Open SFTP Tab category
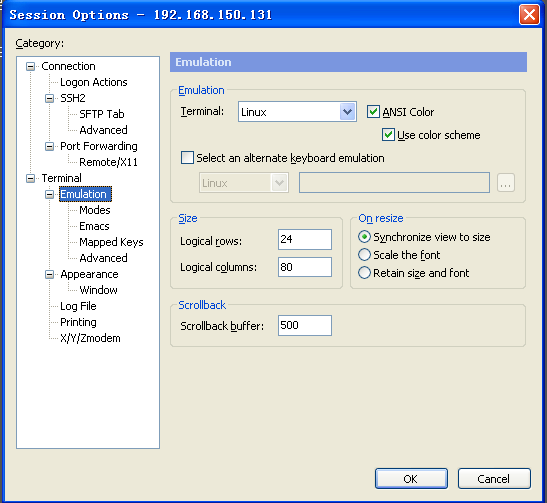The height and width of the screenshot is (503, 547). 102,114
